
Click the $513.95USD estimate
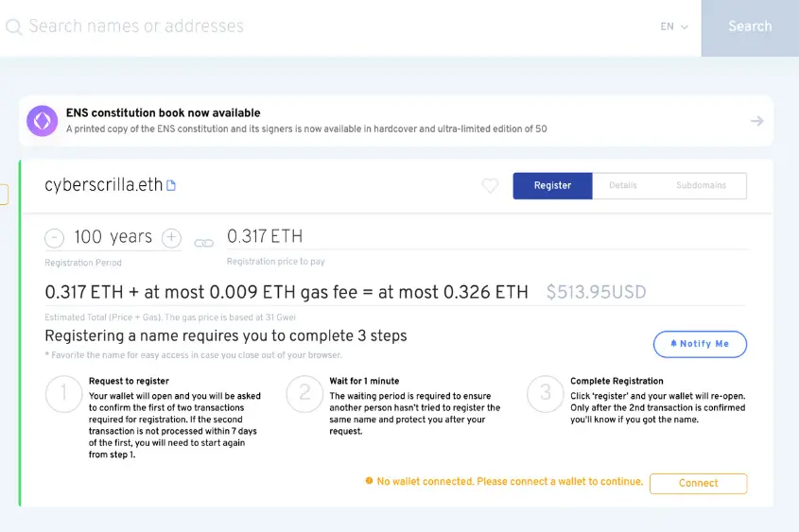point(596,292)
